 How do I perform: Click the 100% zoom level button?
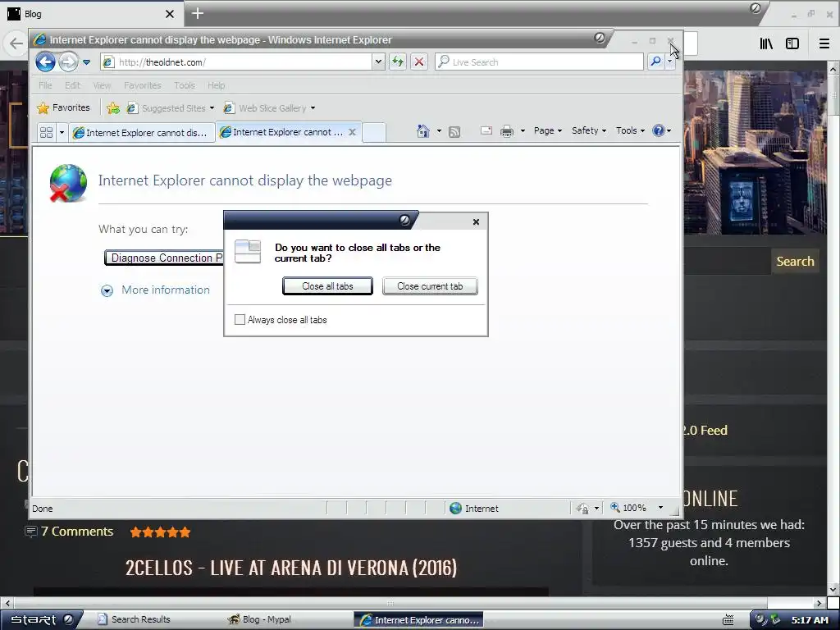(x=629, y=508)
